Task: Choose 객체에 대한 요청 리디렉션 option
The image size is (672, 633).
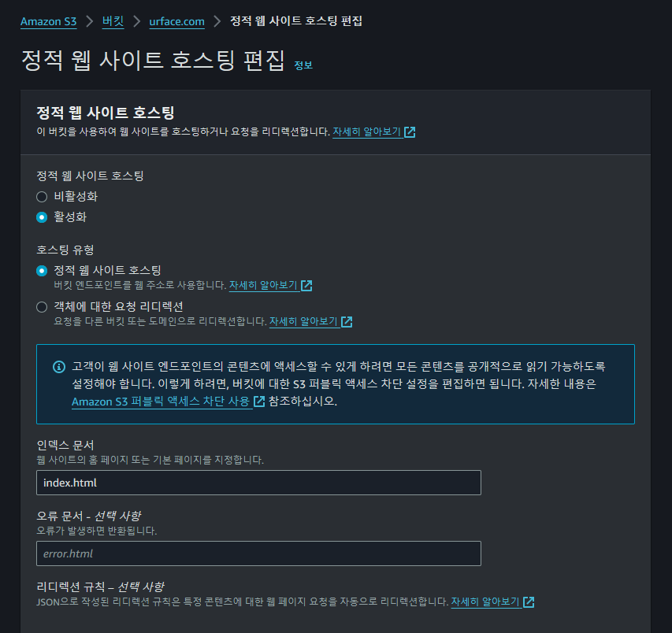Action: click(42, 307)
